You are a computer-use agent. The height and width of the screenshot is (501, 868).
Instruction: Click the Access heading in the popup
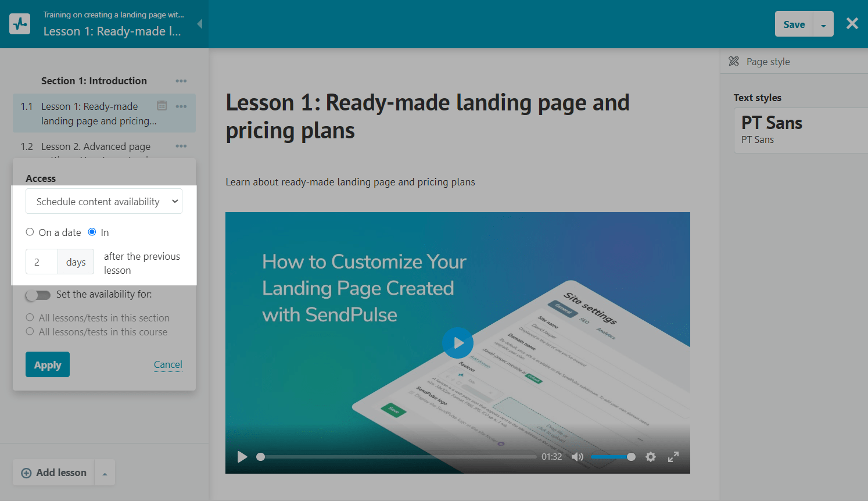click(x=41, y=178)
